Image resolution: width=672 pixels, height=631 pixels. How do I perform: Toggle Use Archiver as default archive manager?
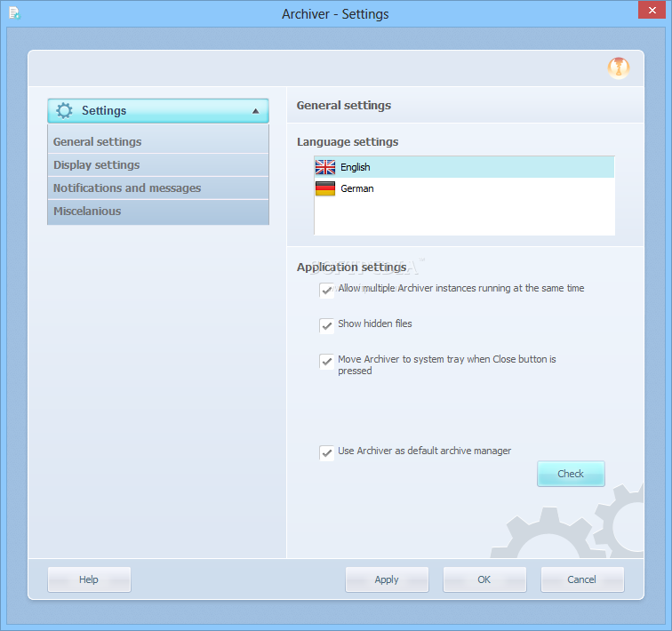(326, 452)
